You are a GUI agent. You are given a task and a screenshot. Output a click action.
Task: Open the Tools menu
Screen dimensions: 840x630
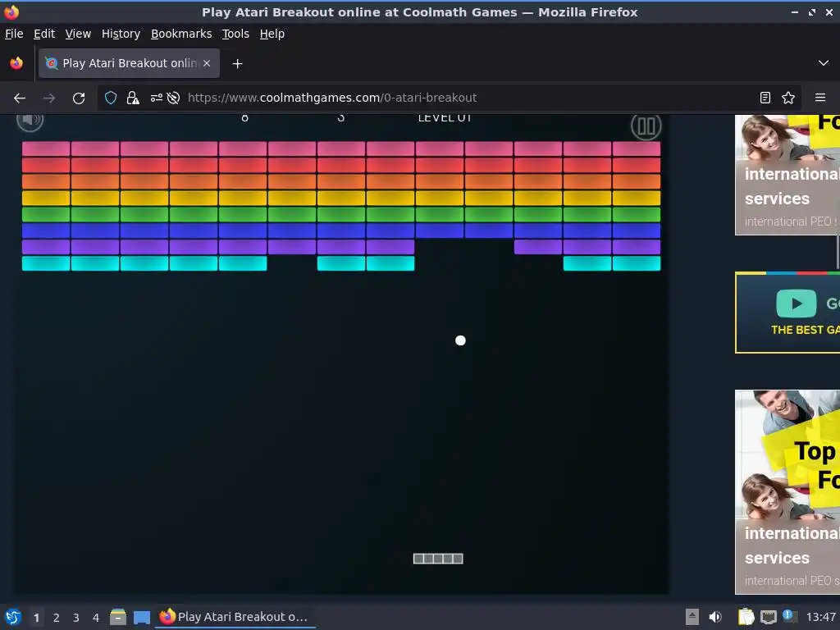pos(235,34)
